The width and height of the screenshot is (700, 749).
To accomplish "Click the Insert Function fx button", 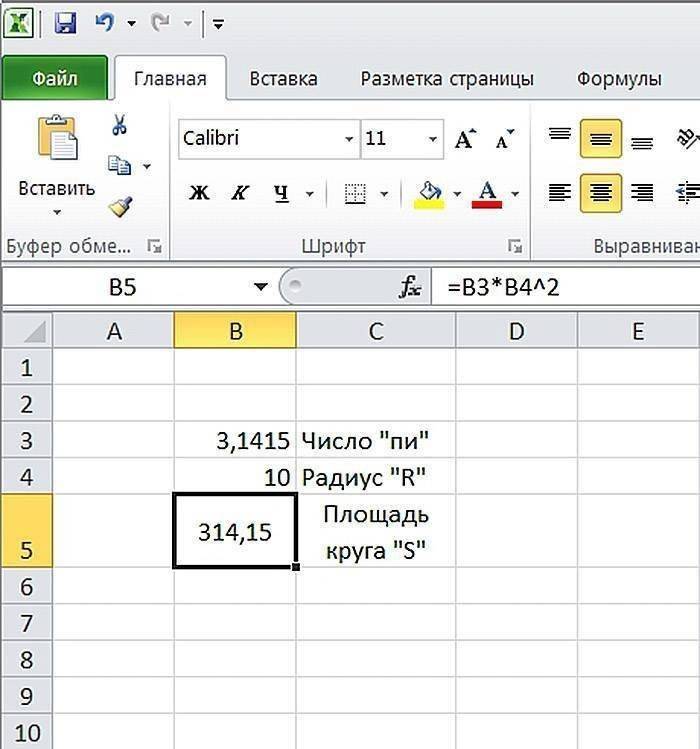I will tap(410, 287).
